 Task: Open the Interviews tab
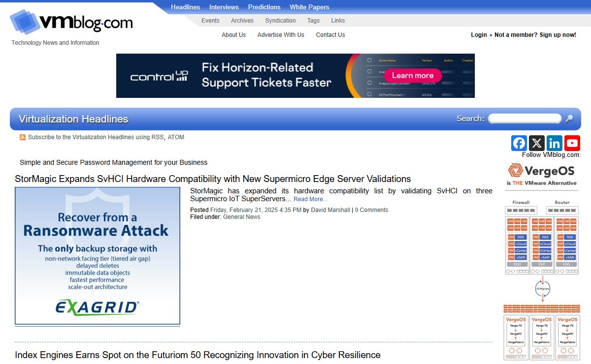pos(224,7)
